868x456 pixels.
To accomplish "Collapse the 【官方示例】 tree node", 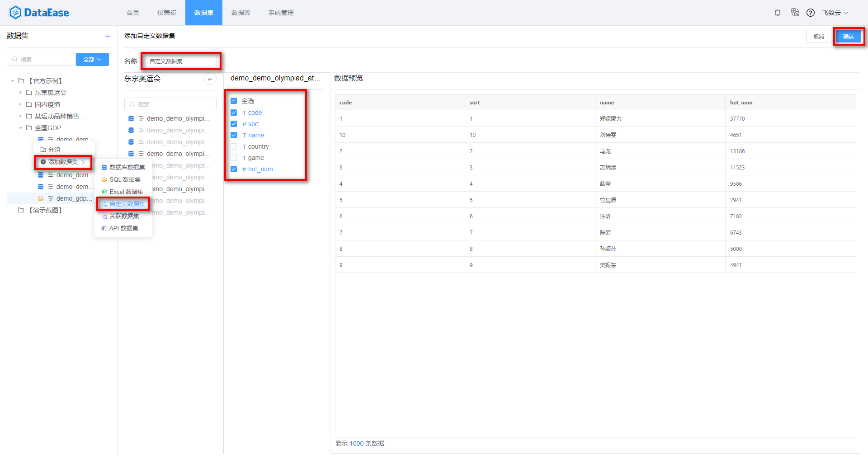I will (12, 81).
